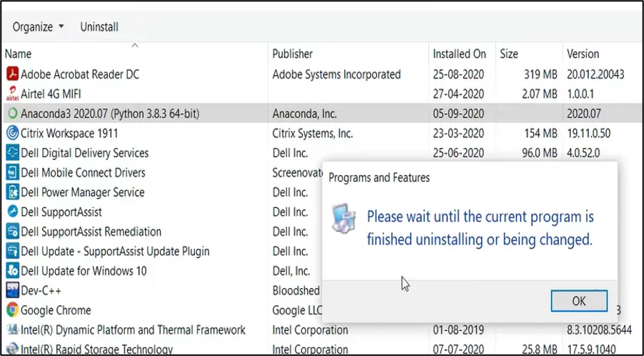Sort by the Version column header

click(583, 54)
